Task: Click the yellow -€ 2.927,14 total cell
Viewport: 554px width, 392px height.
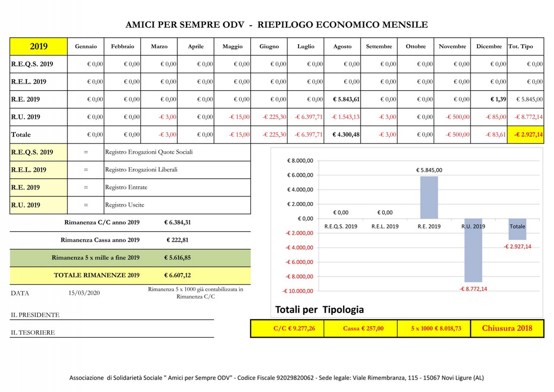Action: (526, 135)
